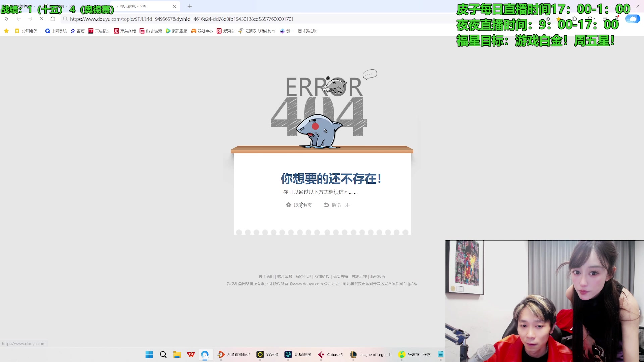Open the 京东商城 bookmark

click(x=125, y=31)
